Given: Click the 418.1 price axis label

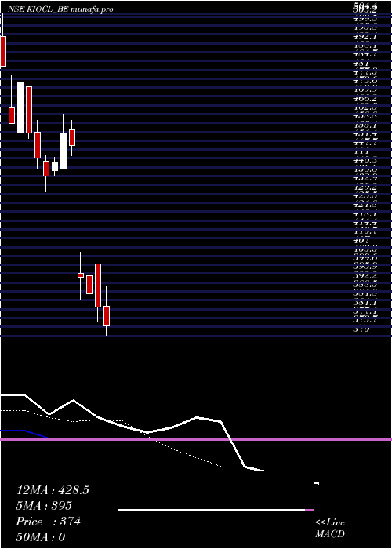Looking at the screenshot, I should 365,214.
